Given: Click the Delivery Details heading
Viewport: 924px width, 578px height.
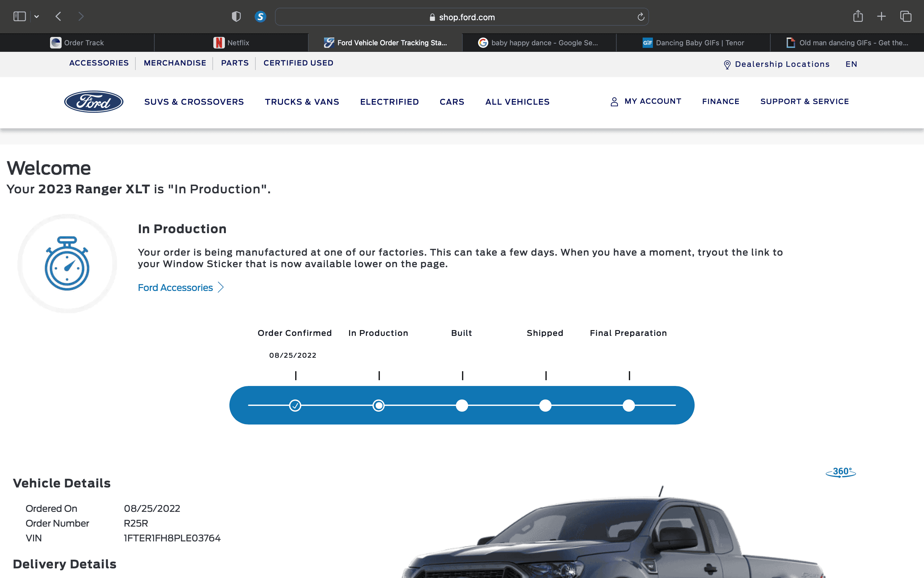Looking at the screenshot, I should coord(64,564).
